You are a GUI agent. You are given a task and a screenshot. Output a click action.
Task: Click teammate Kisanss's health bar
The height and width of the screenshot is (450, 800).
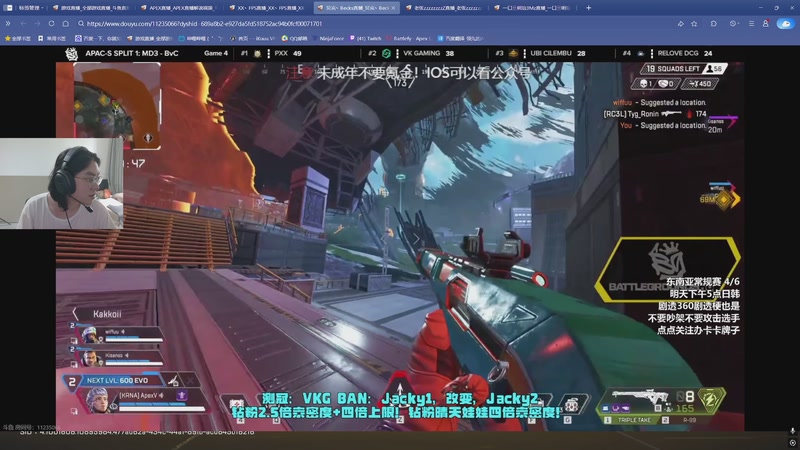(134, 363)
